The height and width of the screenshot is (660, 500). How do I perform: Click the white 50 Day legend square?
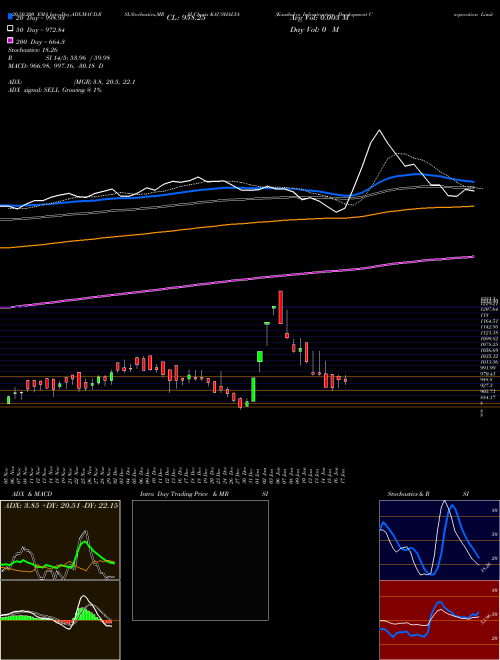[x=10, y=29]
